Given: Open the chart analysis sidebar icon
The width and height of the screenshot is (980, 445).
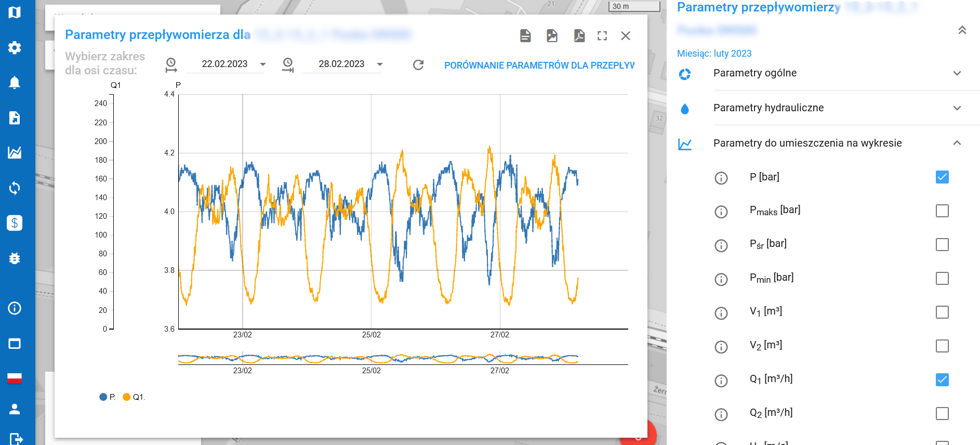Looking at the screenshot, I should click(15, 152).
